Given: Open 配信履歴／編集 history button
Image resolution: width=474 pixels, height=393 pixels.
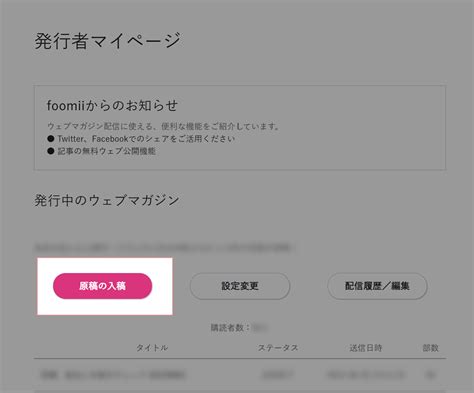Looking at the screenshot, I should pyautogui.click(x=377, y=286).
